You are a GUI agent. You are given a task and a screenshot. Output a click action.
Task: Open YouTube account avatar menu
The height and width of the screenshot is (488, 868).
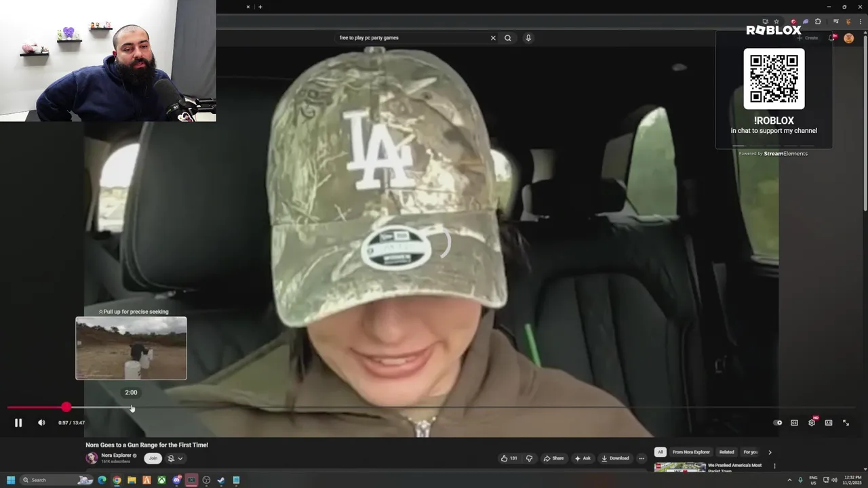point(848,38)
